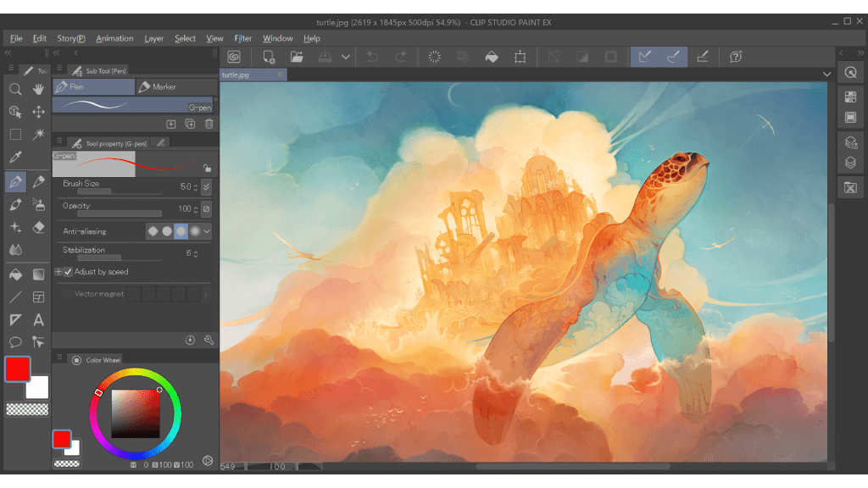Select the Zoom magnifier tool

[15, 89]
